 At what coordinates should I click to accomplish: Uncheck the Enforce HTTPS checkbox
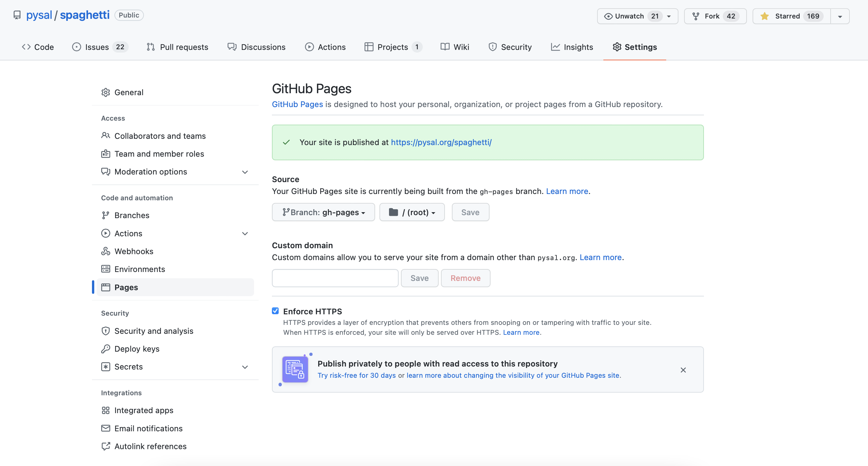point(275,311)
